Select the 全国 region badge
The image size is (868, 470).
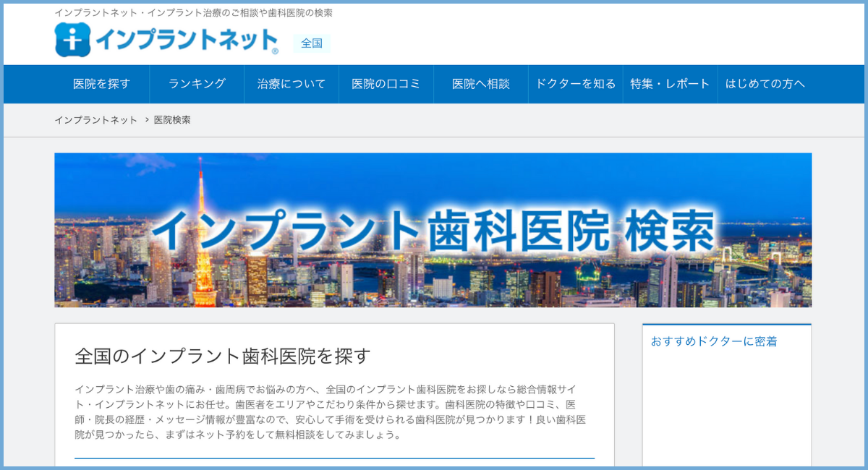tap(312, 43)
